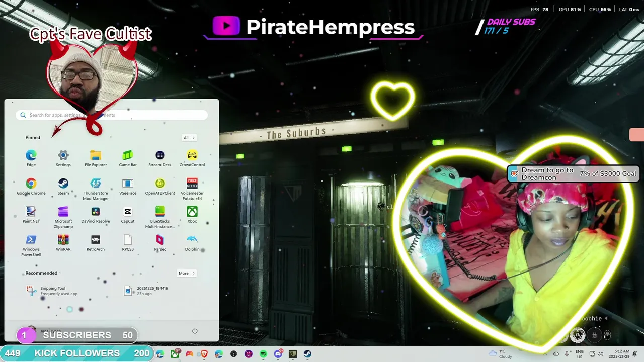
Task: Launch Parsec from pinned apps
Action: click(x=160, y=243)
